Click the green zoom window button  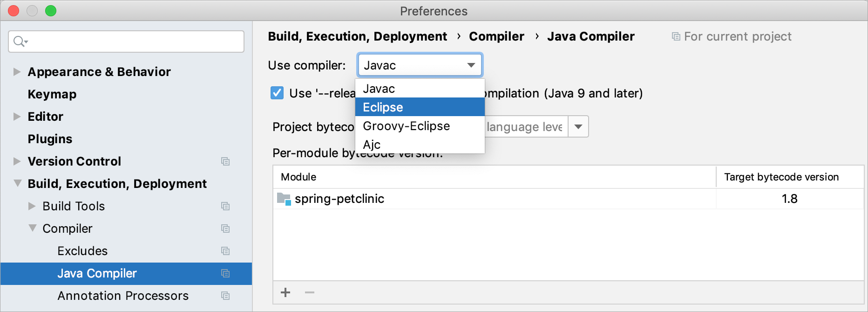(x=51, y=11)
